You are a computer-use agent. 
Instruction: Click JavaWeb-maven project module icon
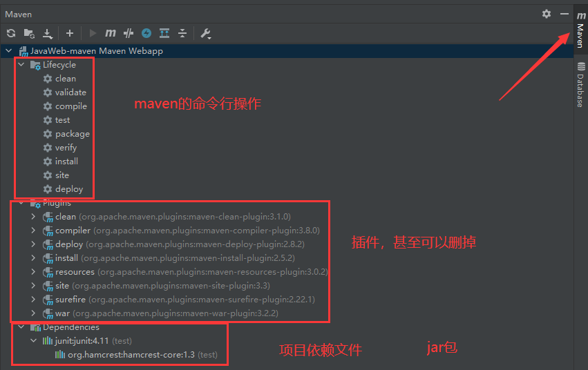coord(23,51)
